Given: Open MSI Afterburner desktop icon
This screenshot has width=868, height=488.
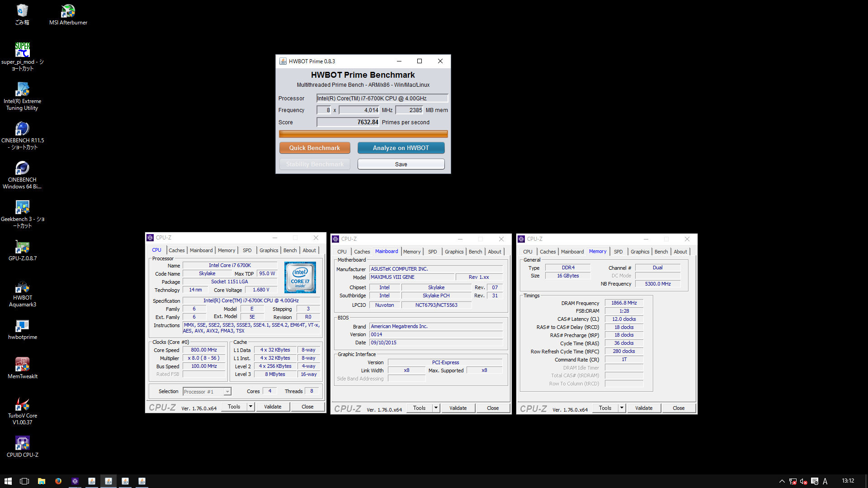Looking at the screenshot, I should [68, 14].
